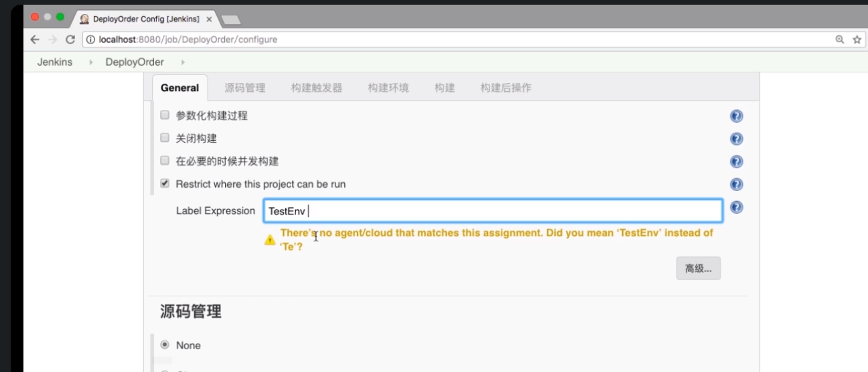This screenshot has width=868, height=372.
Task: Enable 关闭构建 checkbox
Action: 165,138
